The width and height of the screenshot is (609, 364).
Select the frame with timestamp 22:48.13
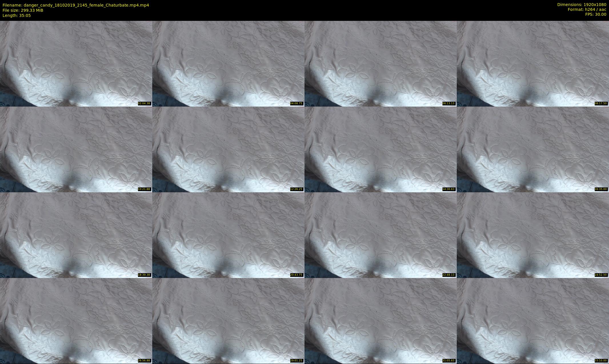pos(380,235)
